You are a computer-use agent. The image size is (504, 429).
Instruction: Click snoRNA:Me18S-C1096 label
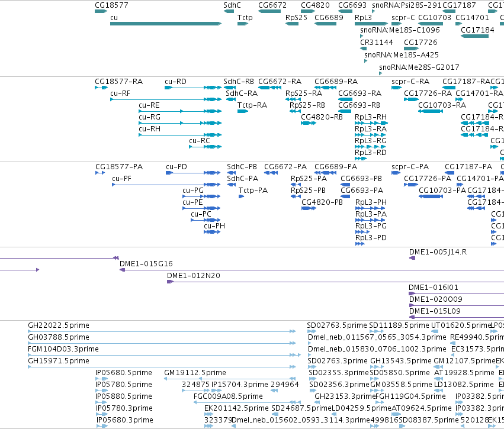pos(400,30)
